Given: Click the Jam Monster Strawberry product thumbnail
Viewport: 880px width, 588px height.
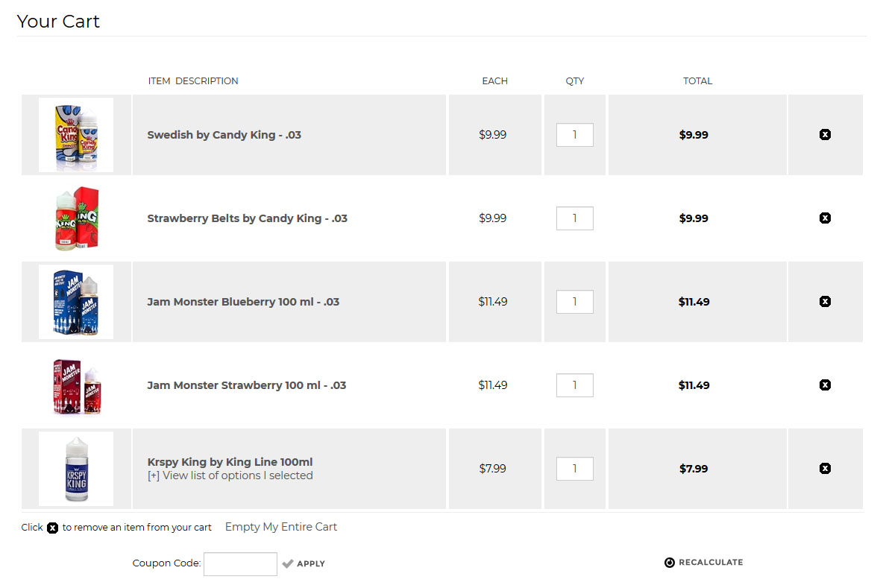Looking at the screenshot, I should tap(76, 385).
